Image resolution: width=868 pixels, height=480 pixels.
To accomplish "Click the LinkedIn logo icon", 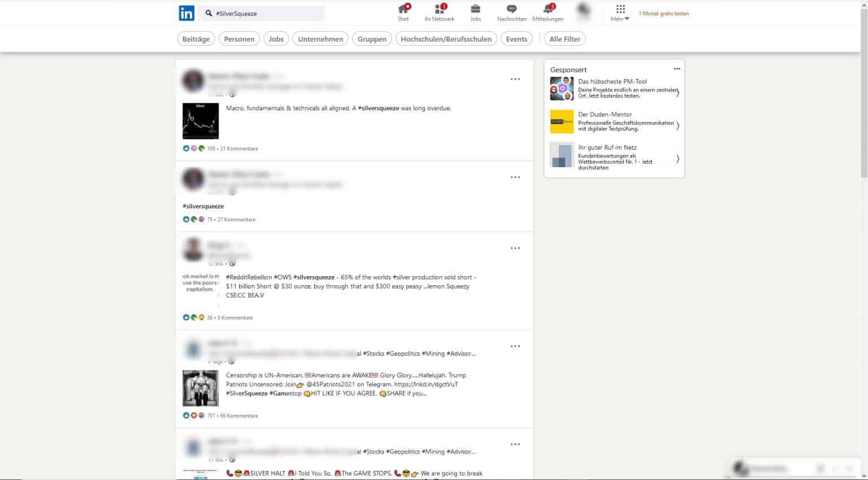I will [x=186, y=13].
